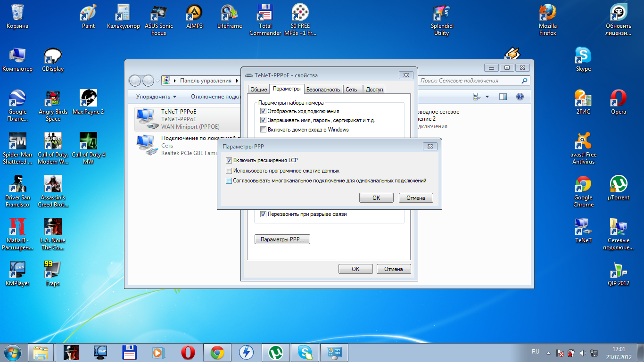Screen dimensions: 644x362
Task: Open the TeNeT desktop shortcut
Action: (583, 231)
